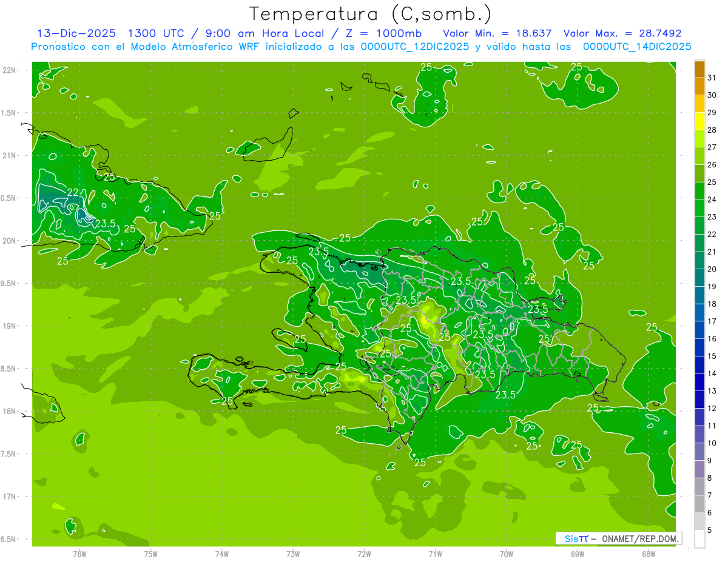Viewport: 728px width, 562px height.
Task: Click the 'ONAMET/REP.DOM.' credit label
Action: click(640, 538)
